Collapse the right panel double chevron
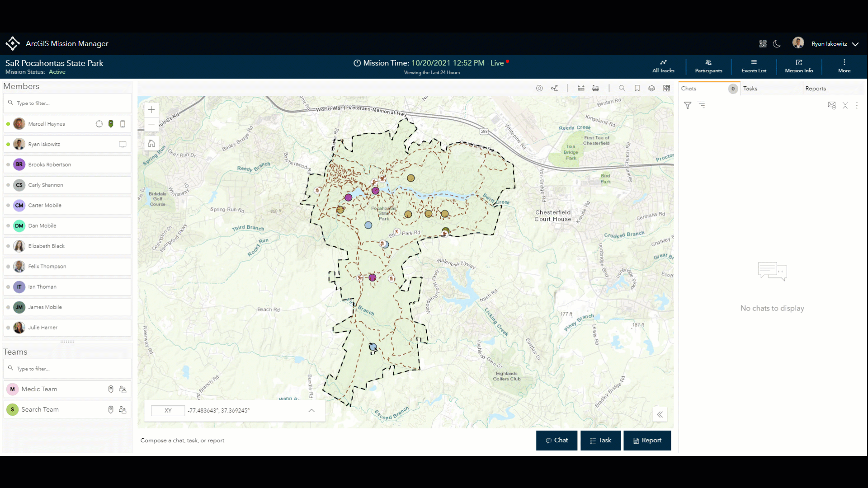Screen dimensions: 868x488 (660, 414)
